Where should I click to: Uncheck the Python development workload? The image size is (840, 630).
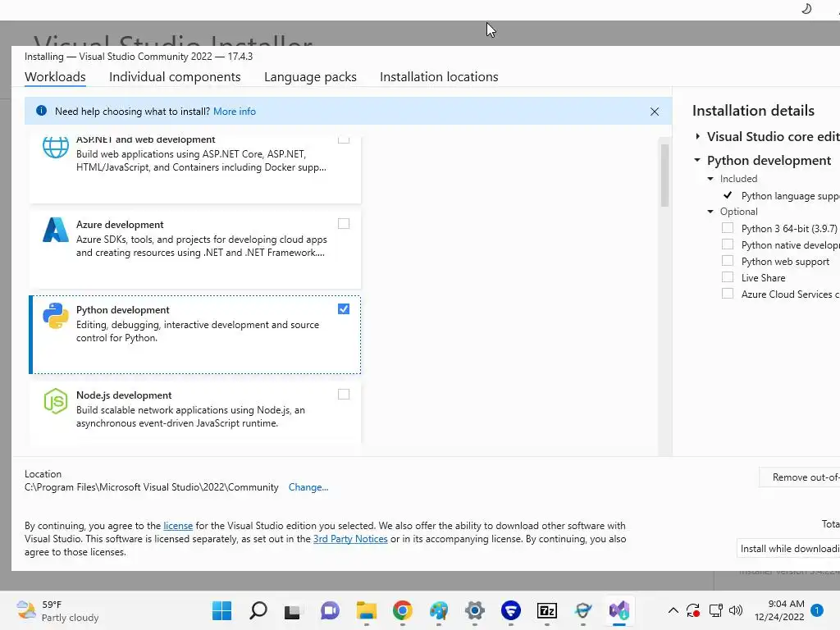coord(344,309)
